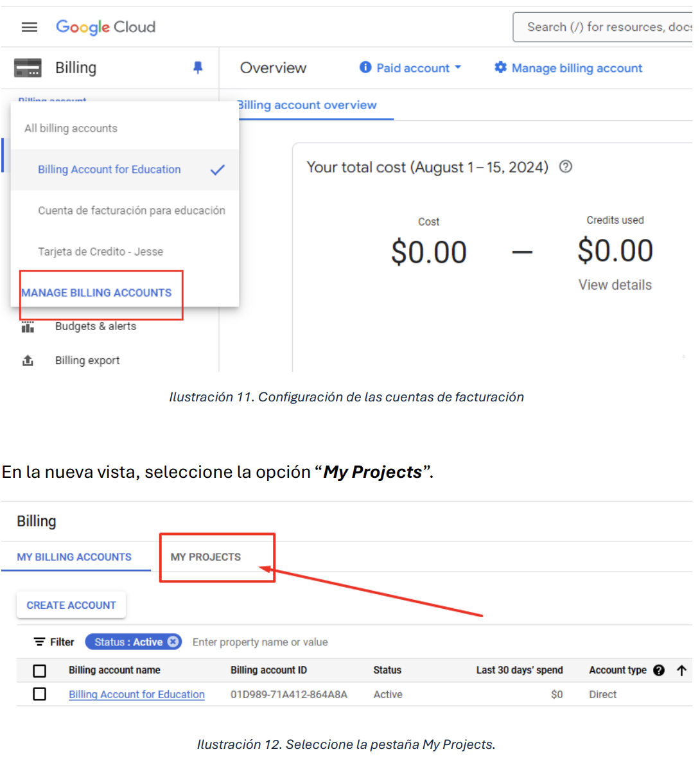Remove the Status : Active filter chip
Viewport: 700px width, 763px height.
pyautogui.click(x=173, y=642)
